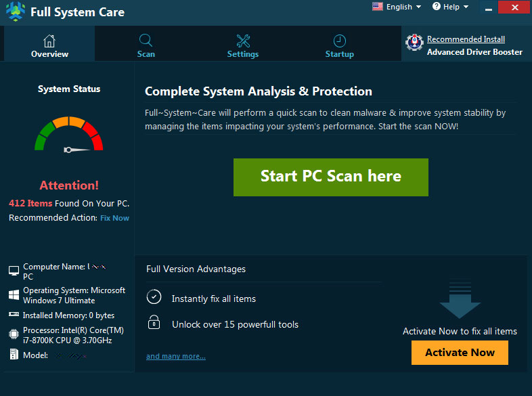
Task: Open the Recommended Install link
Action: pos(466,39)
